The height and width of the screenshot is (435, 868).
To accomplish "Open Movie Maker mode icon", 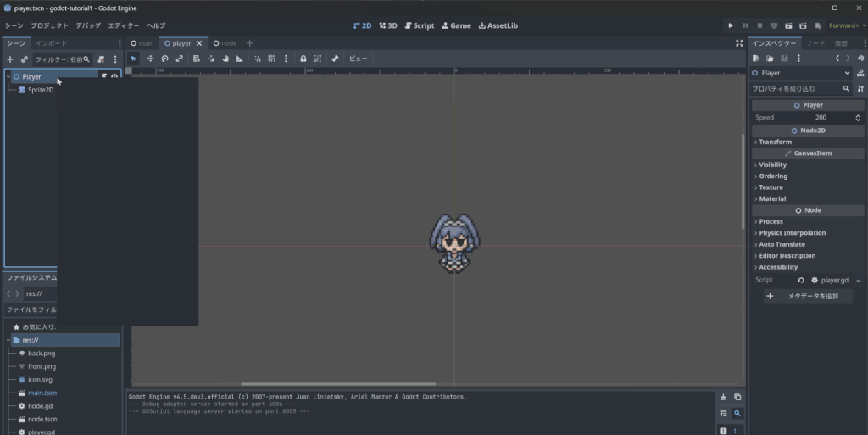I will [817, 25].
